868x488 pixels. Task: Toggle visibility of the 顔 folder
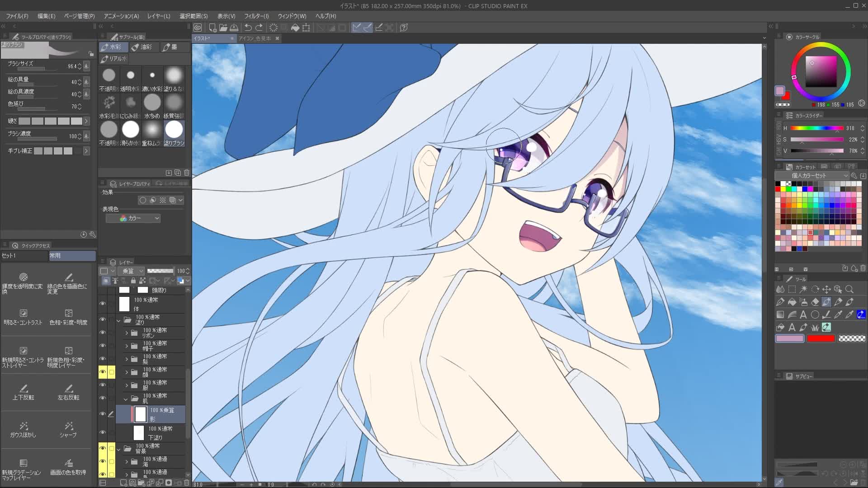tap(103, 372)
